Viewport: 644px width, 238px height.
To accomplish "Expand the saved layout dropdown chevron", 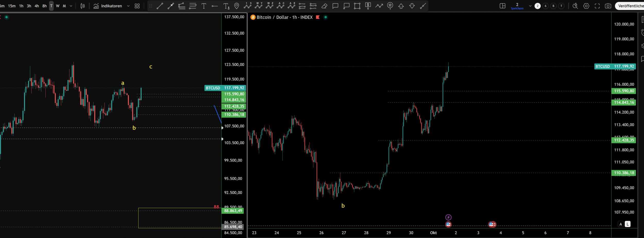I will [530, 6].
